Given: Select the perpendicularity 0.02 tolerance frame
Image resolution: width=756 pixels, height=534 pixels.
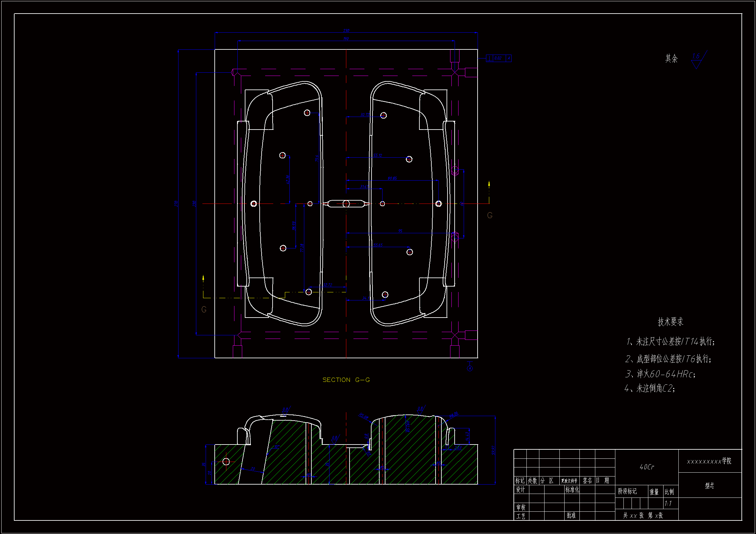Looking at the screenshot, I should (498, 58).
